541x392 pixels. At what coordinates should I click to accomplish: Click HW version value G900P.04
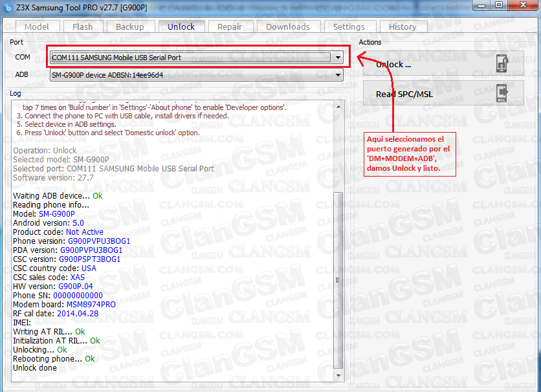(x=76, y=286)
